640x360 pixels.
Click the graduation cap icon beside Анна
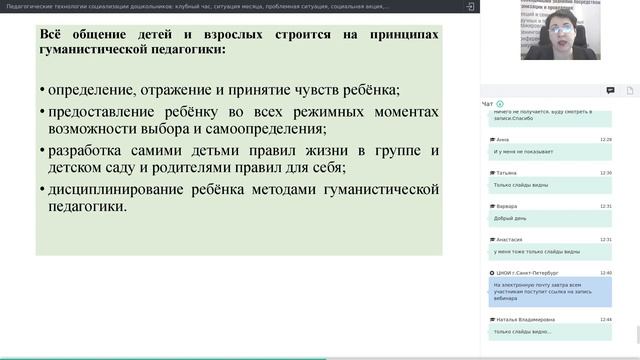click(x=492, y=140)
